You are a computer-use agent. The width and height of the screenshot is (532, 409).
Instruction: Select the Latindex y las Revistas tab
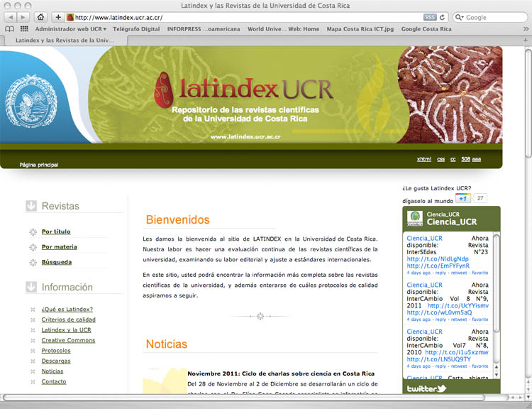pyautogui.click(x=65, y=40)
